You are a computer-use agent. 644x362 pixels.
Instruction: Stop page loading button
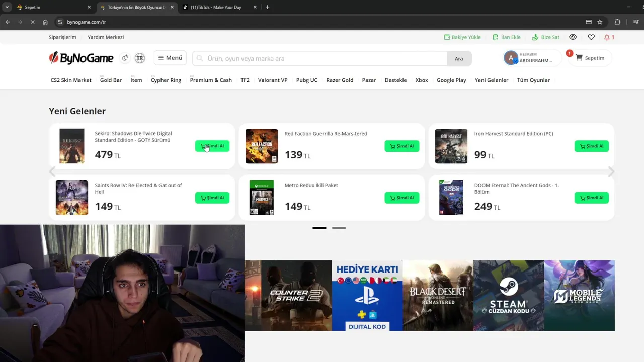pos(33,22)
